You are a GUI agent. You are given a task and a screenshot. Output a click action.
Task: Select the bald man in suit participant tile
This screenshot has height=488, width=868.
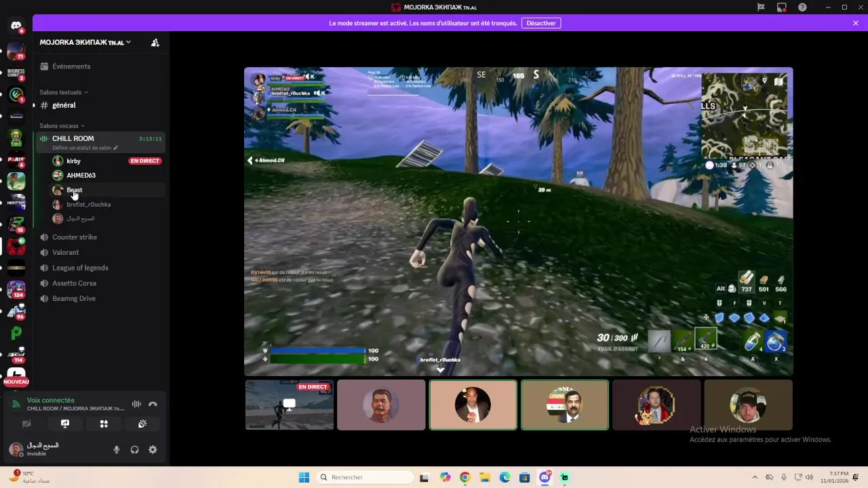473,405
